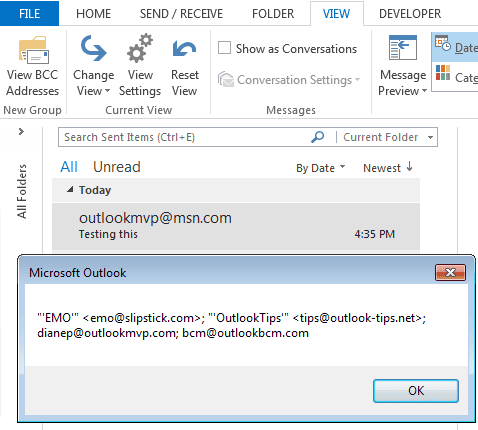The width and height of the screenshot is (478, 430).
Task: Open the Message Preview dropdown
Action: [402, 66]
